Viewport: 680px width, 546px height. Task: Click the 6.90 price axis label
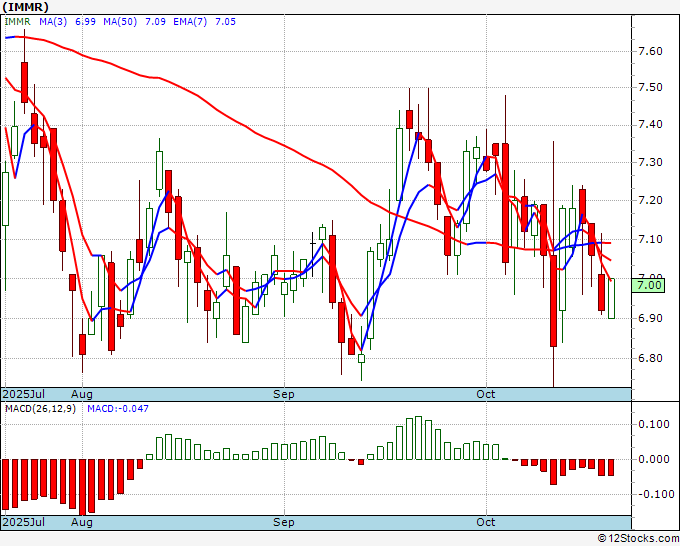click(x=651, y=318)
